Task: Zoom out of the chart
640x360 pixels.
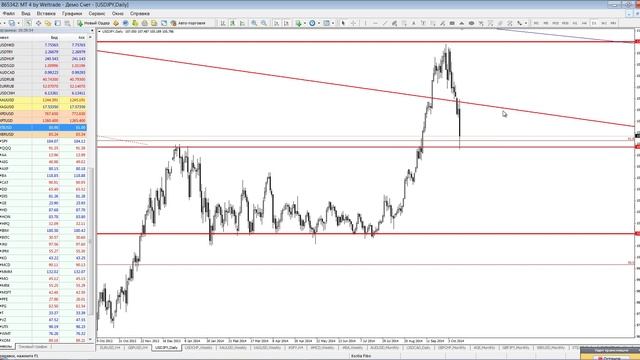Action: [264, 23]
